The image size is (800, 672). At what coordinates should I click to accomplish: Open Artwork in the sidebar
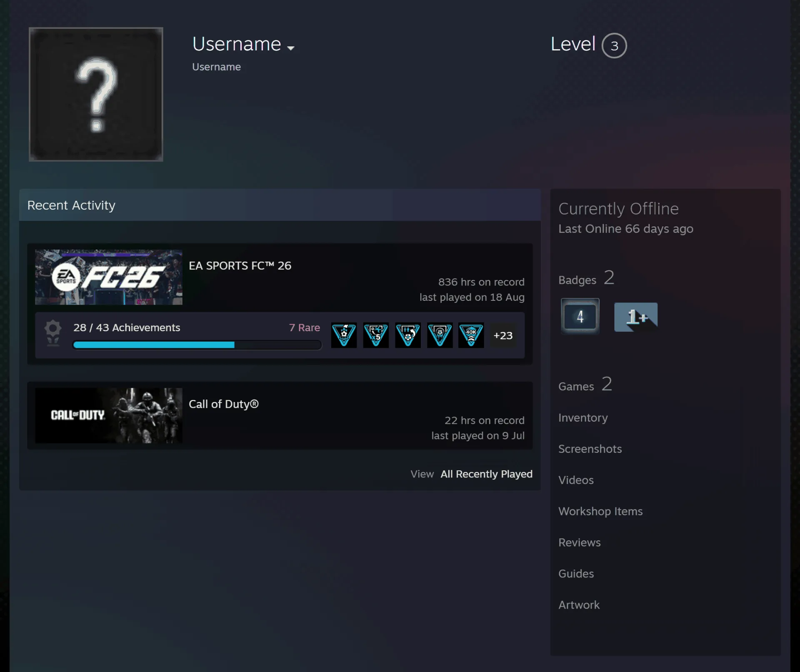(579, 605)
